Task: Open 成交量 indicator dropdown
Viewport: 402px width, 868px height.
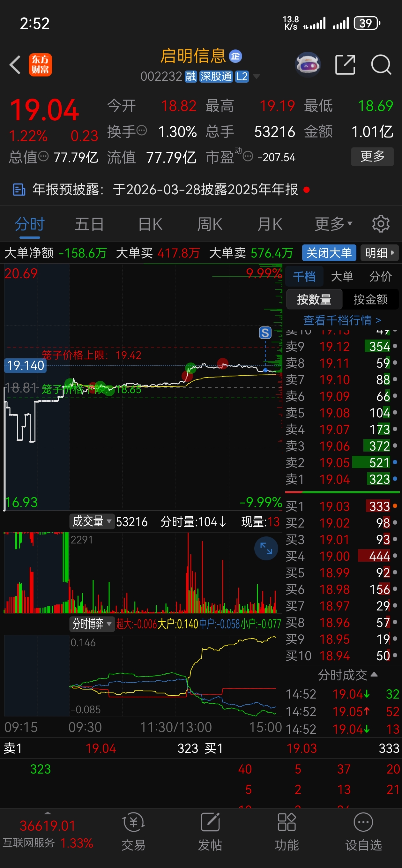Action: 91,521
